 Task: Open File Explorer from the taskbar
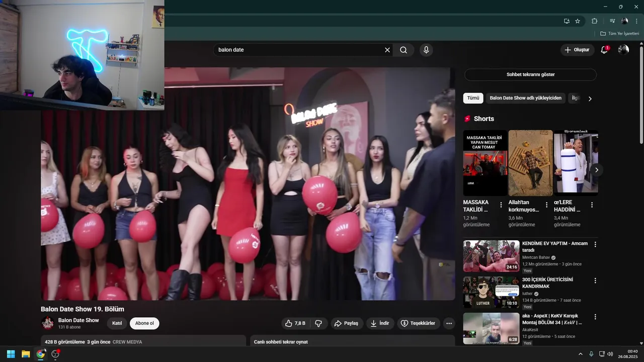(x=26, y=354)
